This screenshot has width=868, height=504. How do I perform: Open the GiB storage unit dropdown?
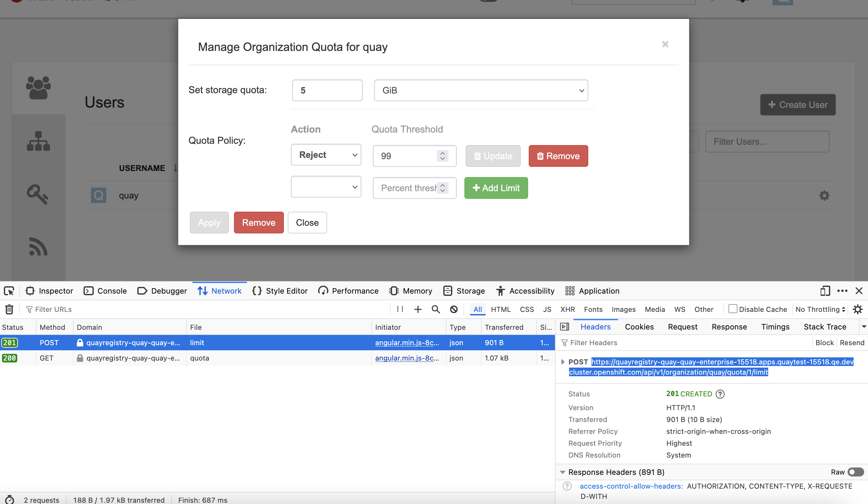pos(480,90)
